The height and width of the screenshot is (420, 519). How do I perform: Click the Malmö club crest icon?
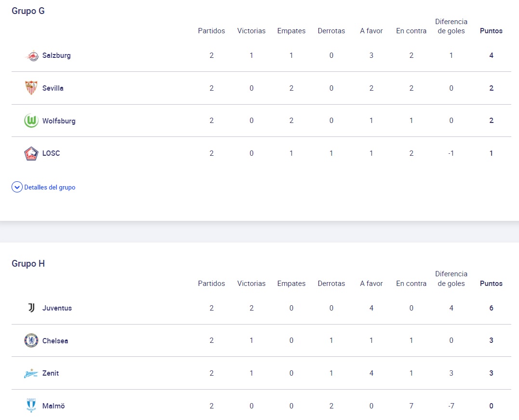31,406
